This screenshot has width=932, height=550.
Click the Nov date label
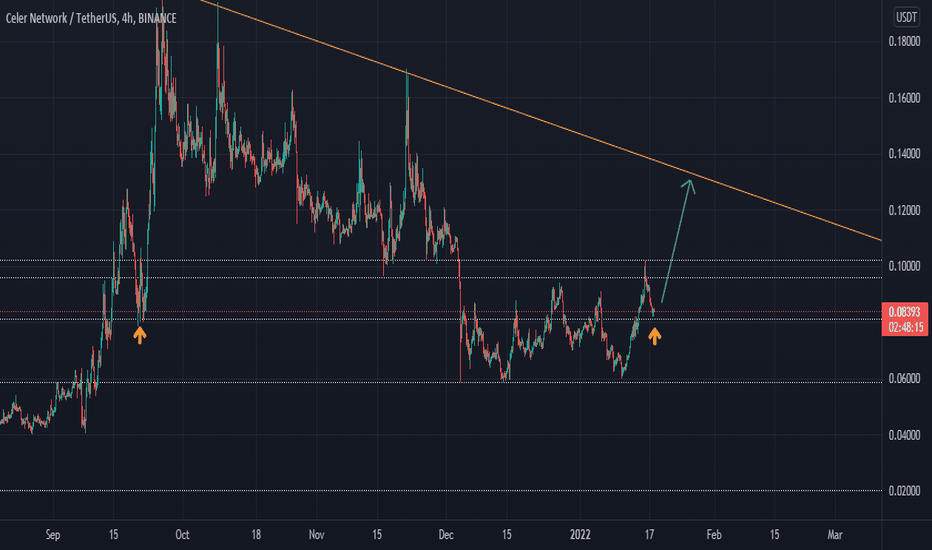(x=317, y=535)
